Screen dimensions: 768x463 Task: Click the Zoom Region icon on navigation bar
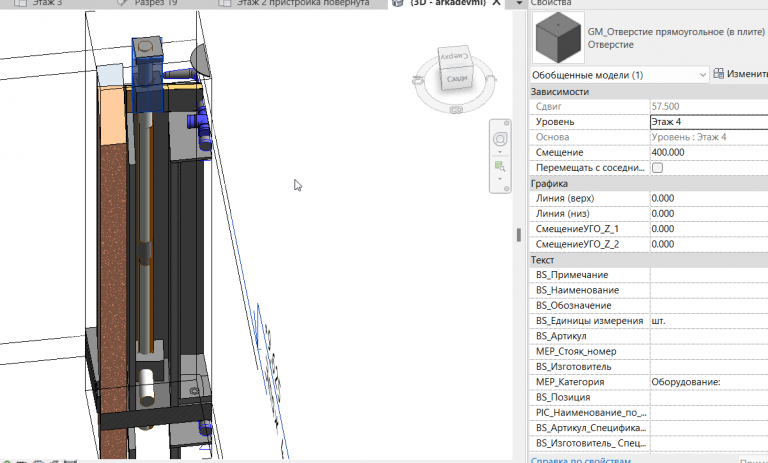(x=500, y=167)
